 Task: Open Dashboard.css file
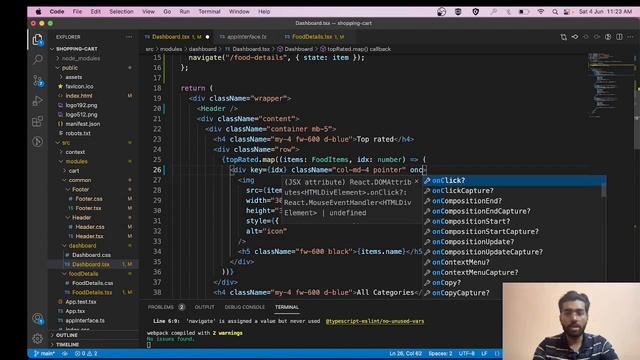[x=91, y=255]
